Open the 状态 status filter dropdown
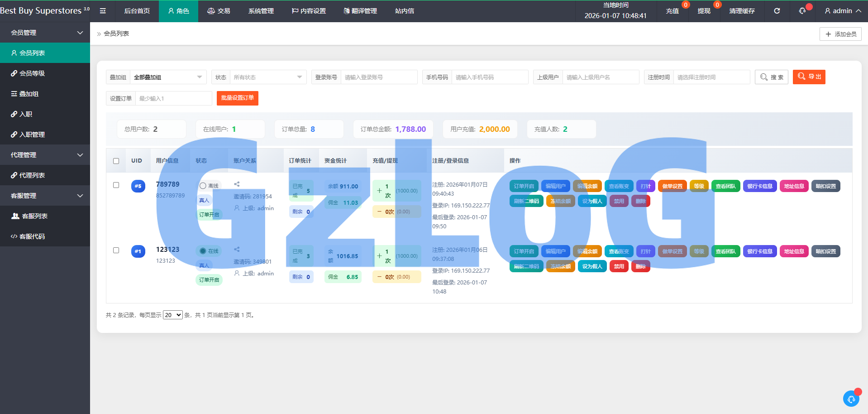 (x=267, y=77)
